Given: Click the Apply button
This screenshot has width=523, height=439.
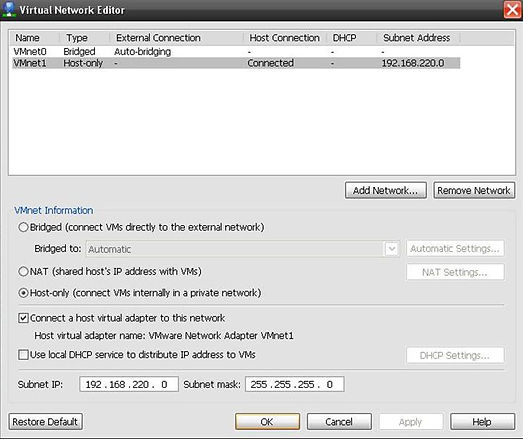Looking at the screenshot, I should [x=411, y=422].
